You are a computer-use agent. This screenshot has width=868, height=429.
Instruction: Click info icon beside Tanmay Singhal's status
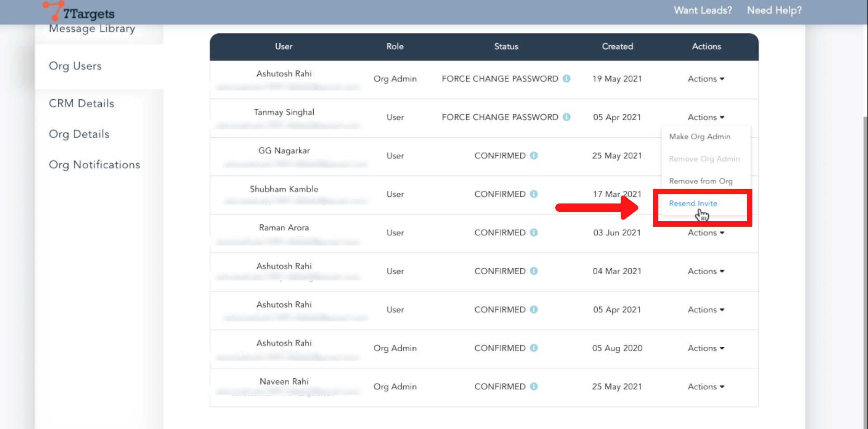click(566, 117)
